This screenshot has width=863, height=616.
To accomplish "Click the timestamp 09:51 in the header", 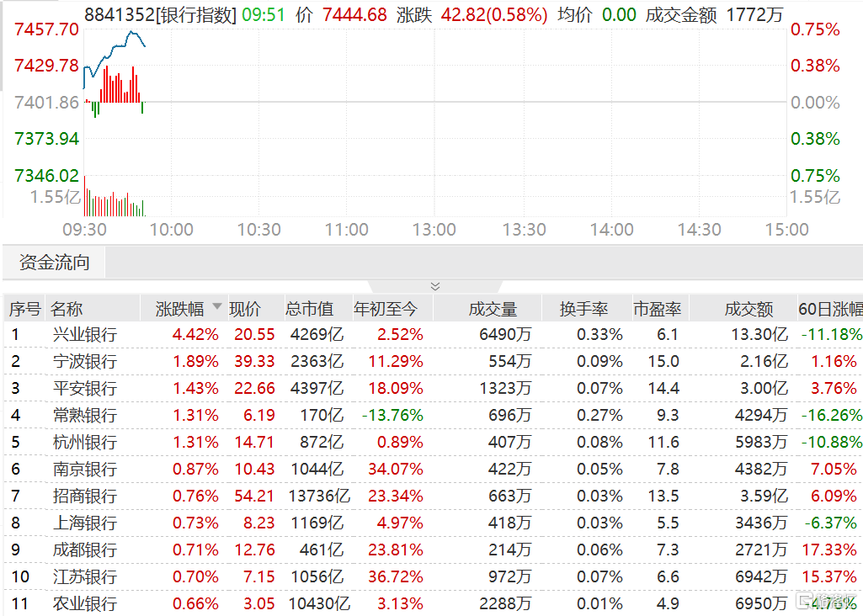I will click(x=264, y=15).
